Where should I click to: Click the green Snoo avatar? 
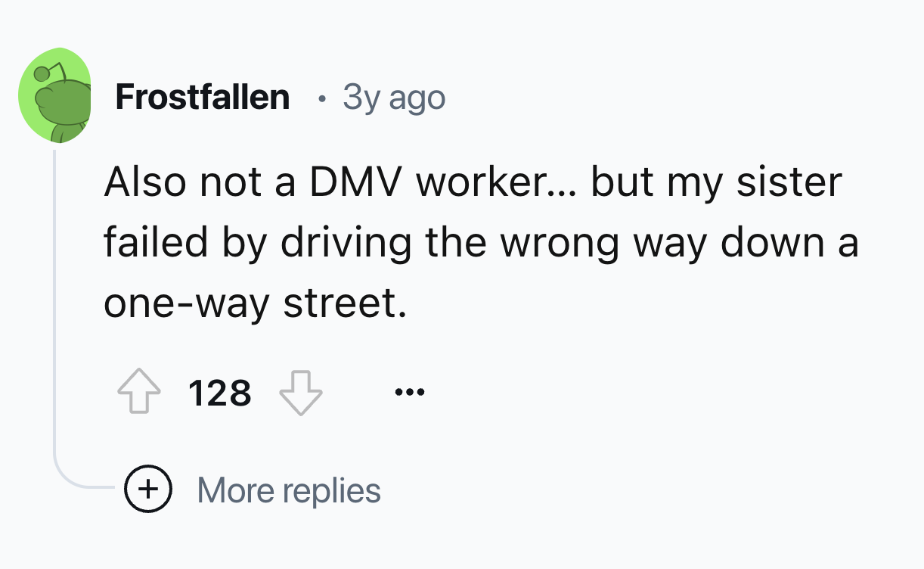54,96
